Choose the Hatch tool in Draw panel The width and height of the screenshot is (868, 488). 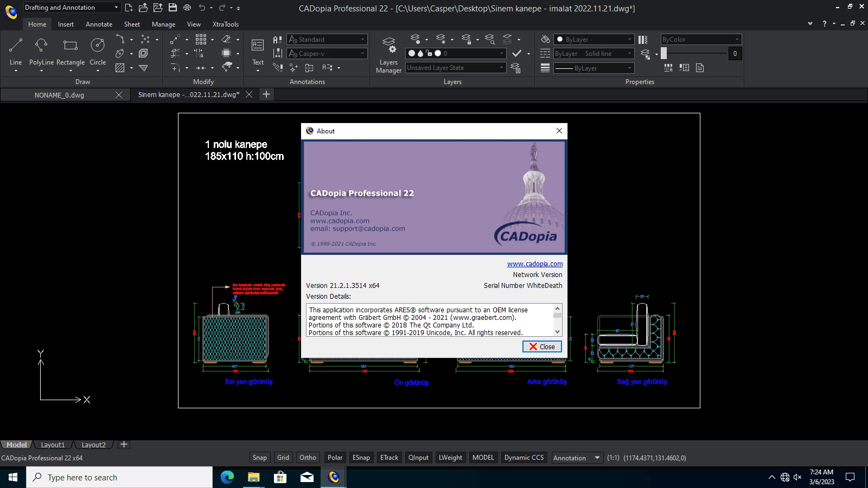coord(120,68)
